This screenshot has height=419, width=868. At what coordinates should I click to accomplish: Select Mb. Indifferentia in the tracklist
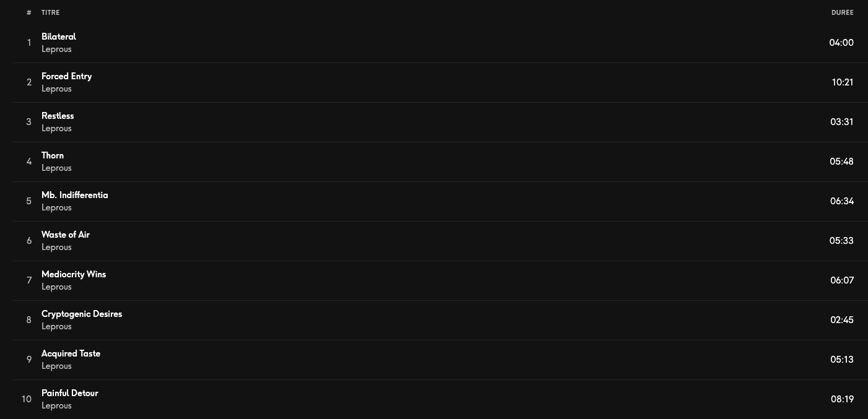[x=75, y=195]
